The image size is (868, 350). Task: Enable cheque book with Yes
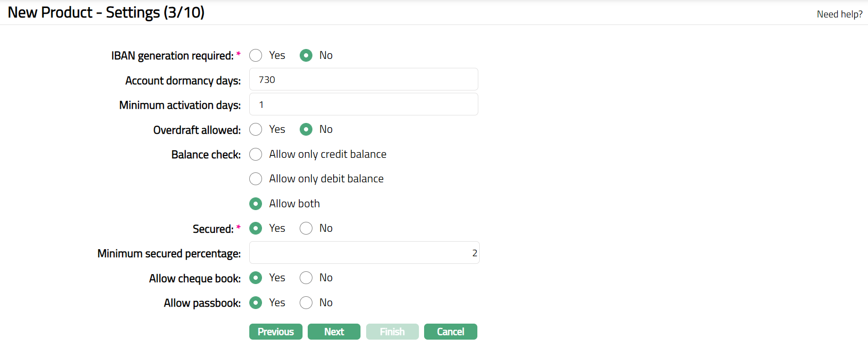tap(256, 278)
